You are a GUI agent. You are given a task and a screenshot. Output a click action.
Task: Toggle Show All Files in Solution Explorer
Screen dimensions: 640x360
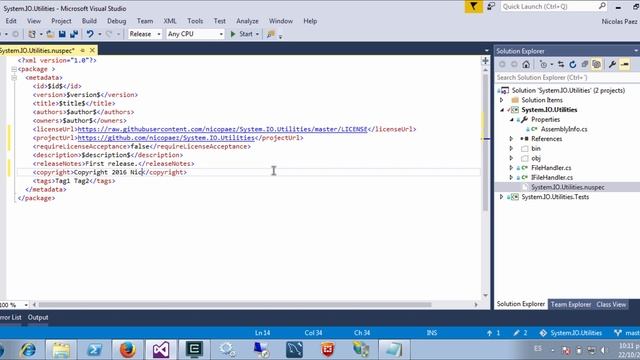coord(596,64)
